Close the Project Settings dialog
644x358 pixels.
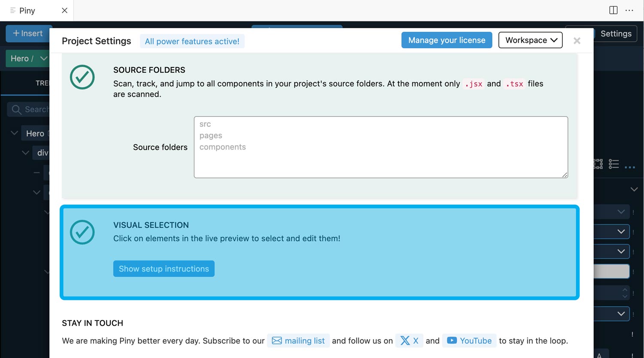click(577, 40)
